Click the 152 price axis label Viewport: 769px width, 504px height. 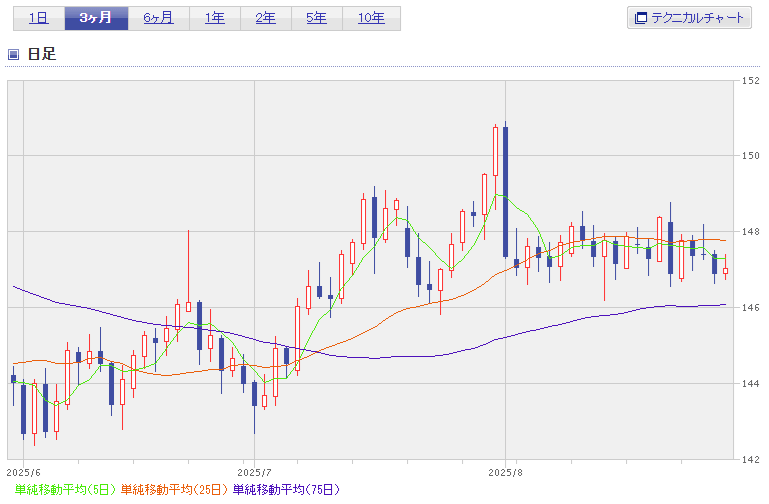750,80
